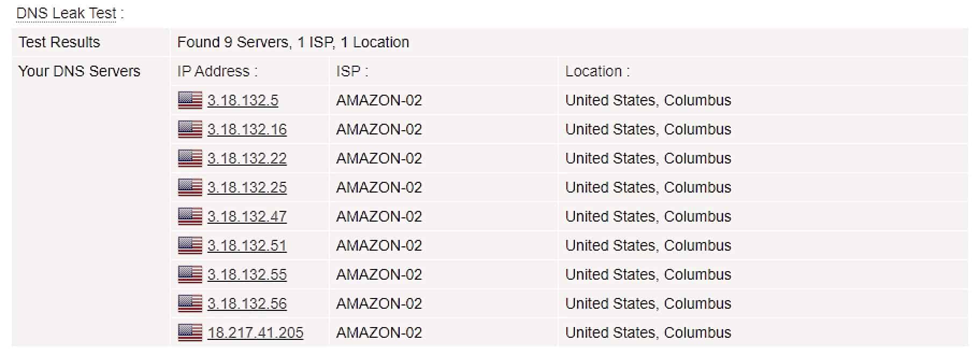Open the 3.18.132.51 address link
Image resolution: width=980 pixels, height=355 pixels.
click(x=247, y=246)
